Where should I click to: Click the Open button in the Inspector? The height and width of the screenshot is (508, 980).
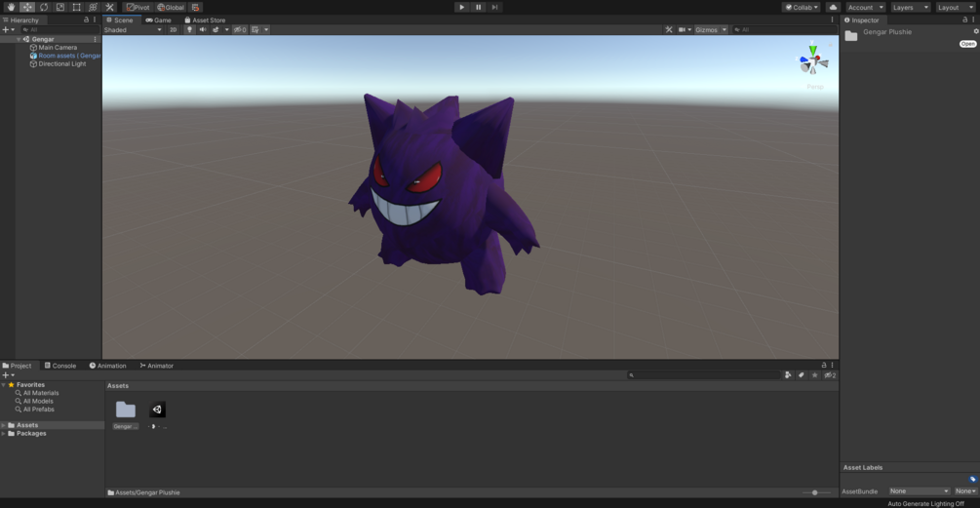pos(967,44)
